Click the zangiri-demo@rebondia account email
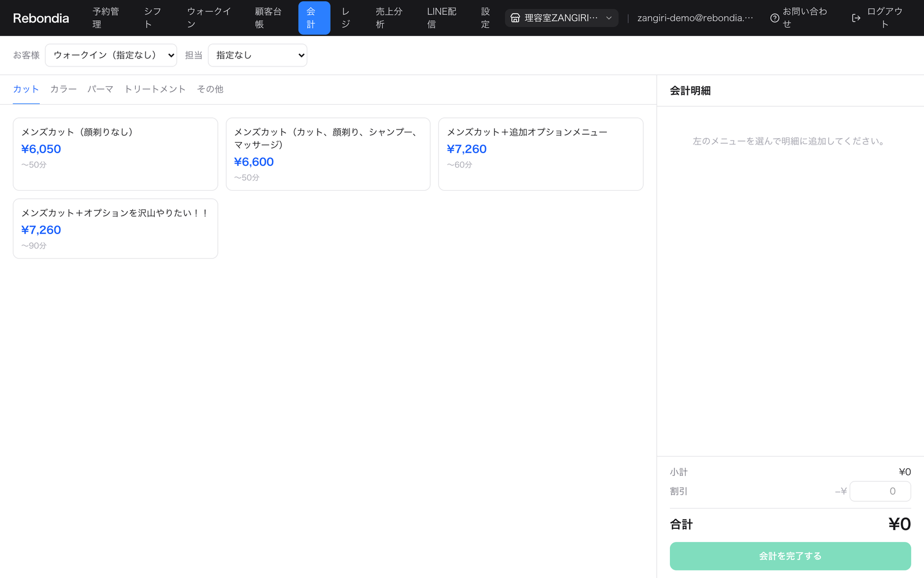The height and width of the screenshot is (578, 924). pos(695,18)
